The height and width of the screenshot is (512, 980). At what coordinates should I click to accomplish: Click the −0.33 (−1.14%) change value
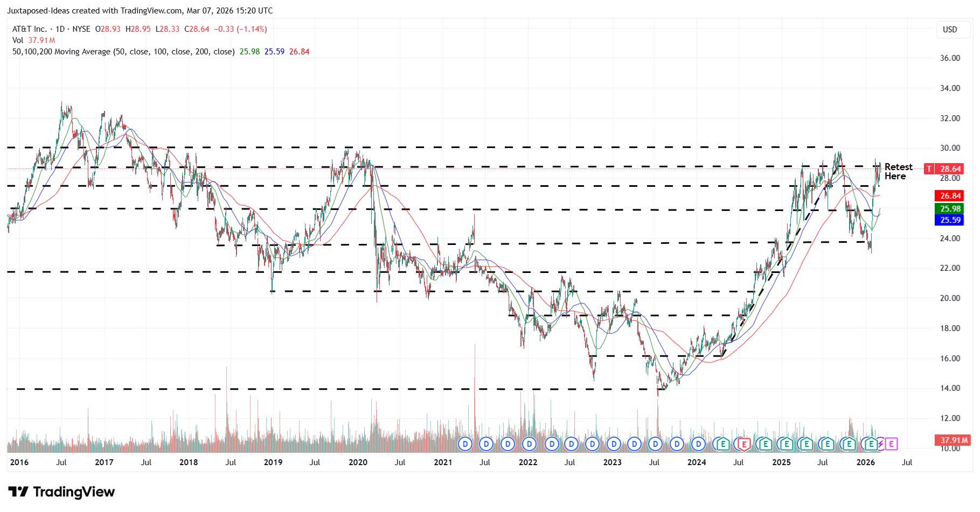[240, 29]
